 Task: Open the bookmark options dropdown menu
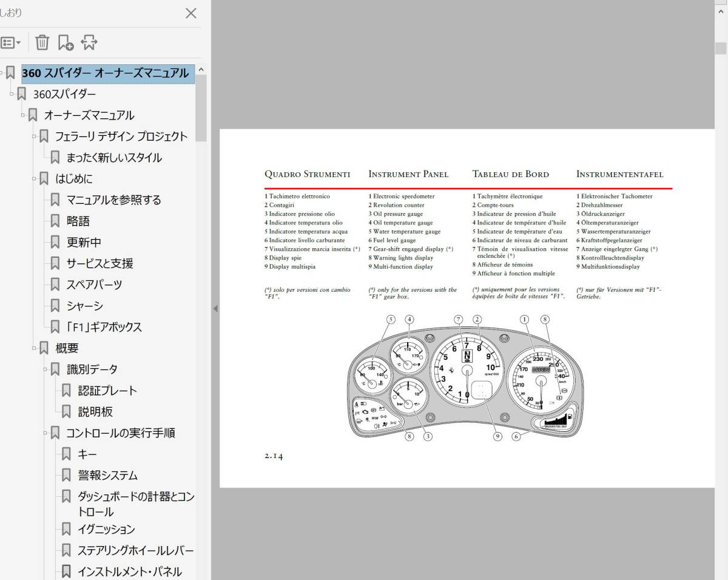tap(11, 42)
